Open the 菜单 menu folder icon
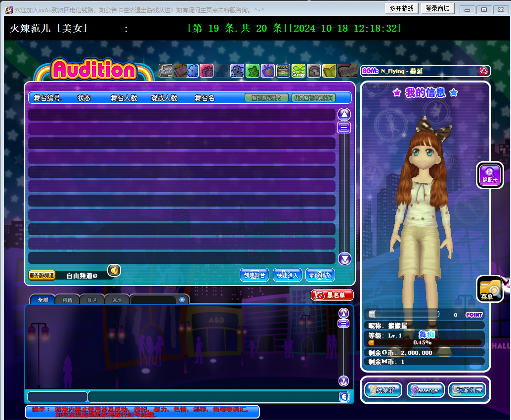511x420 pixels. 489,289
